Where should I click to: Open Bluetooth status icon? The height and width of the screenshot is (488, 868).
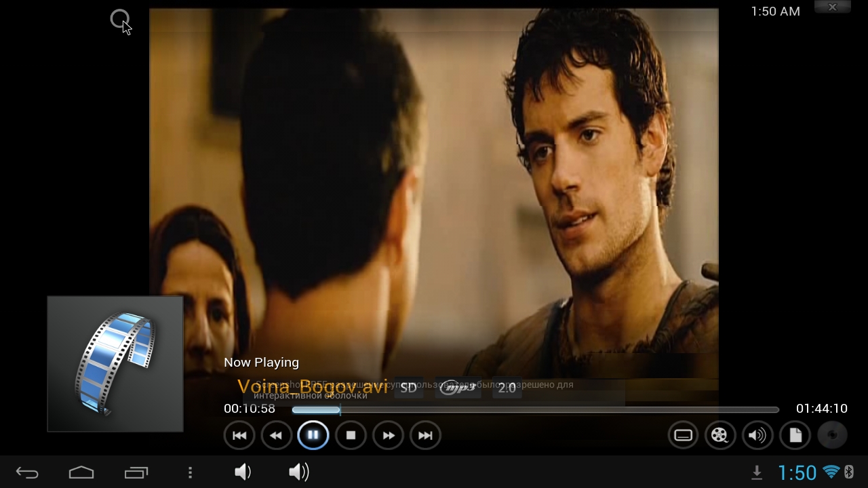(848, 472)
